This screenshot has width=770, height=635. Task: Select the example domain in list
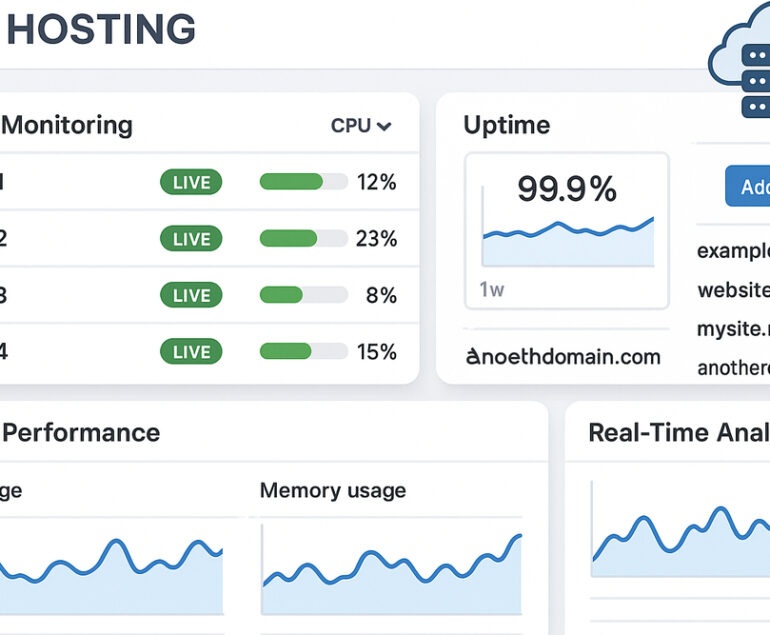tap(734, 250)
